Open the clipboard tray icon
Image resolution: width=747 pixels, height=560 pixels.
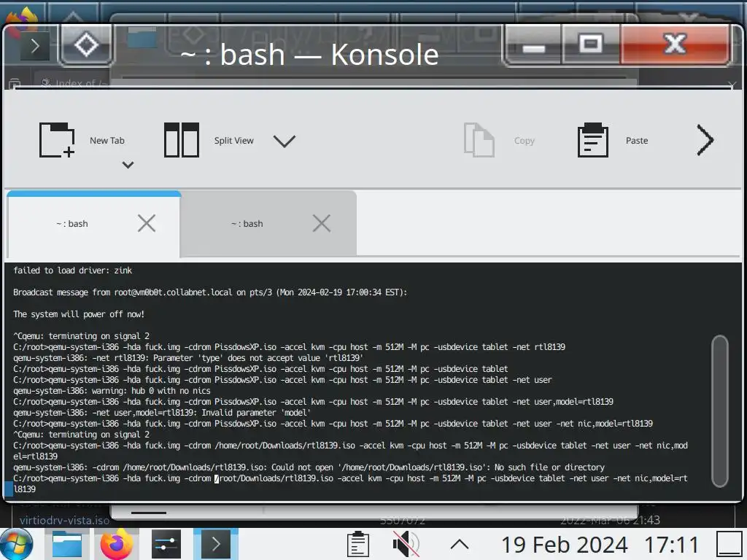[x=357, y=544]
